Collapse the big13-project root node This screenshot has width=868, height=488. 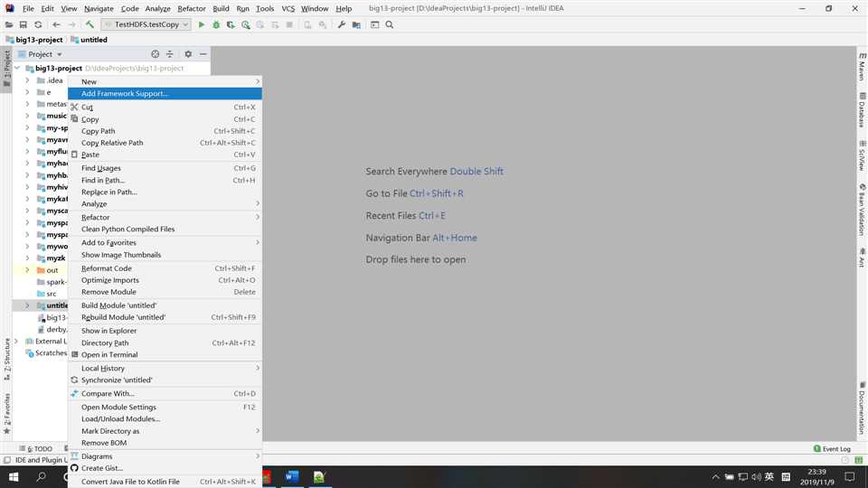coord(17,68)
